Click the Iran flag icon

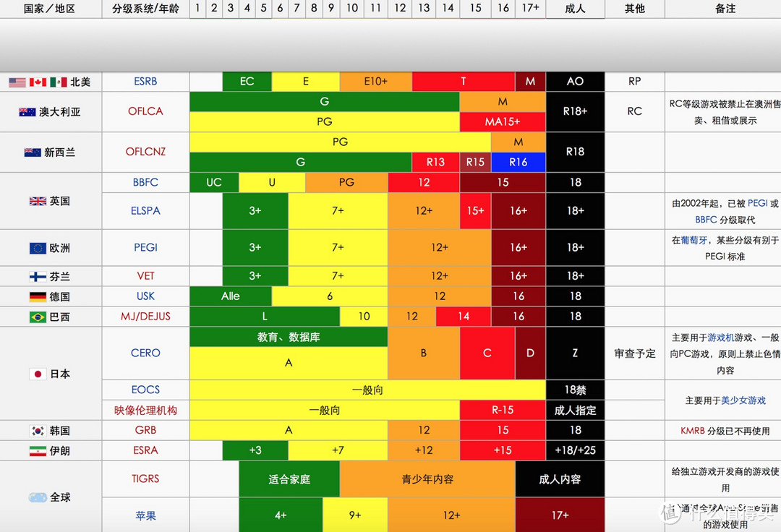38,451
